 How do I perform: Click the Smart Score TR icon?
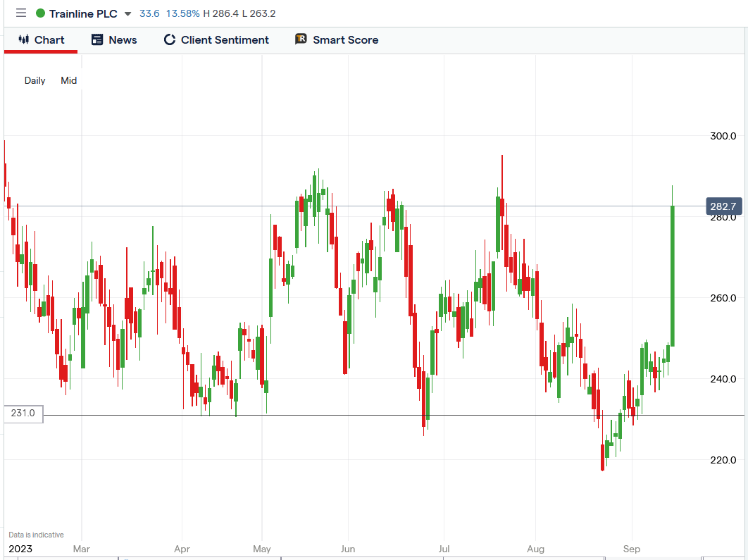click(301, 39)
